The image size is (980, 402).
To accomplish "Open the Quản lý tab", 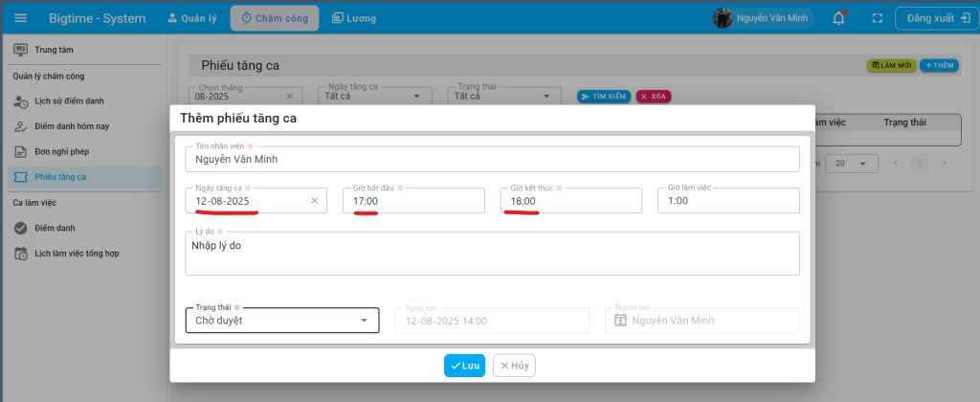I will pos(192,18).
